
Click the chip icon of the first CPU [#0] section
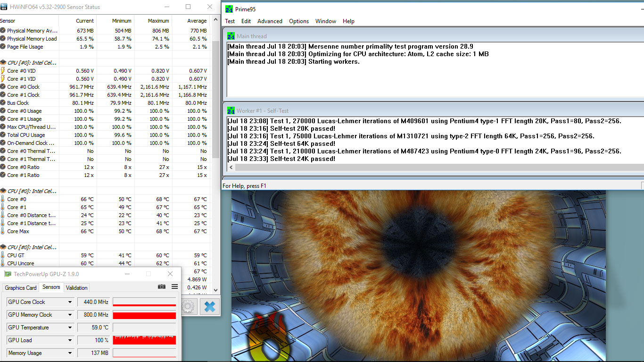(x=3, y=63)
